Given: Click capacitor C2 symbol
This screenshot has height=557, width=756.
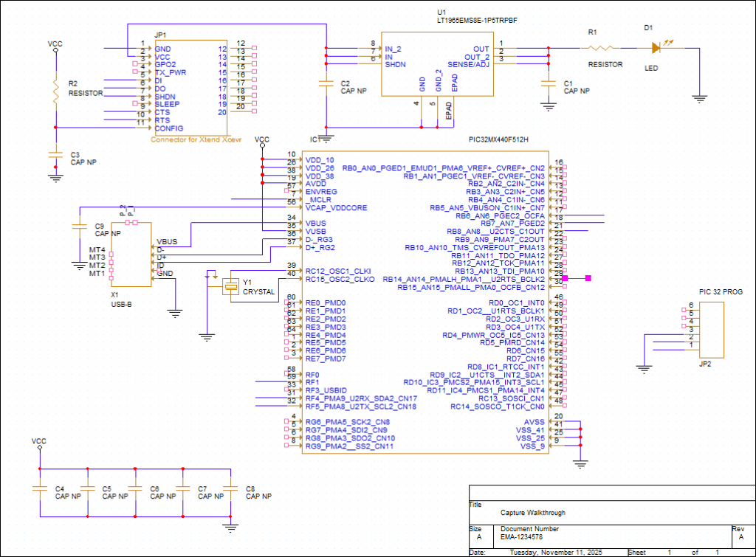Looking at the screenshot, I should coord(326,84).
